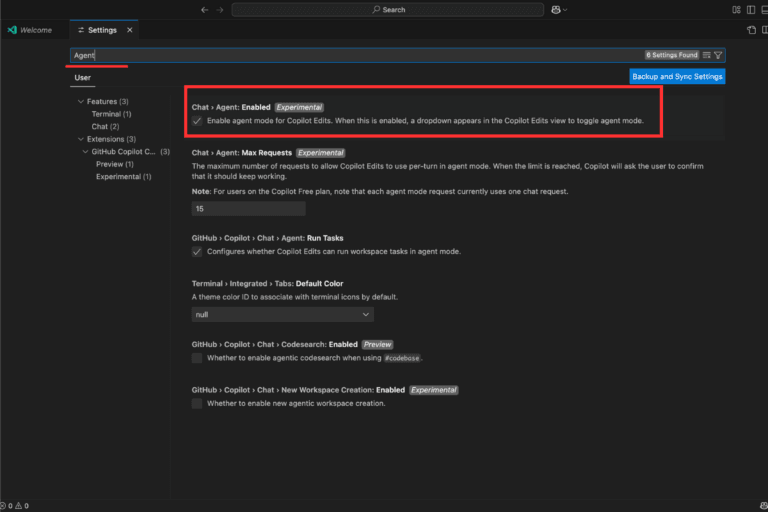Click Backup and Sync Settings button
This screenshot has width=768, height=512.
pos(677,76)
